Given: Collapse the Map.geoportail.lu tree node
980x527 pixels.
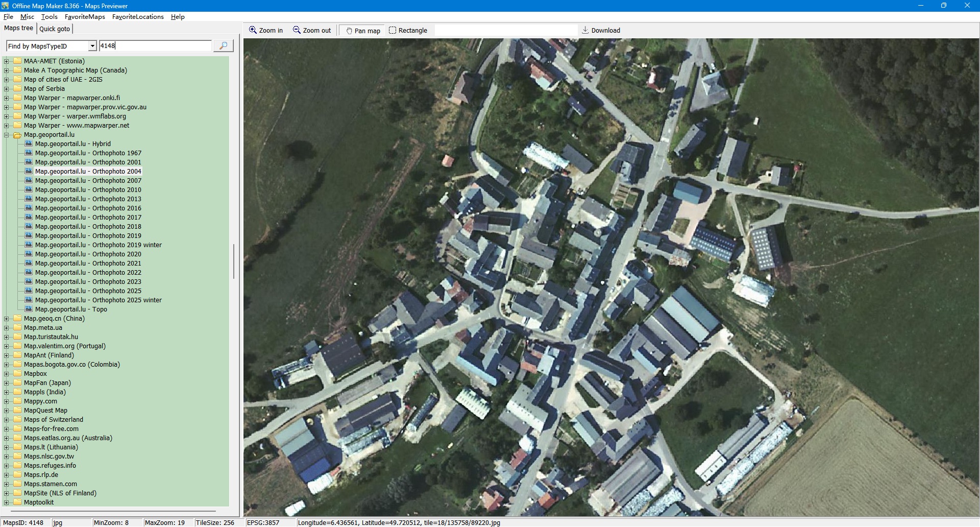Looking at the screenshot, I should click(x=7, y=135).
